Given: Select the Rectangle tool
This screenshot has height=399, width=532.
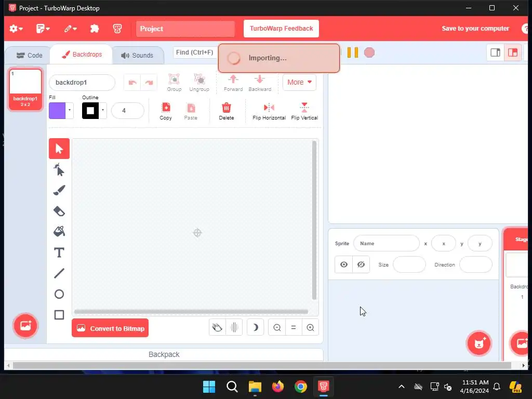Looking at the screenshot, I should pos(59,315).
